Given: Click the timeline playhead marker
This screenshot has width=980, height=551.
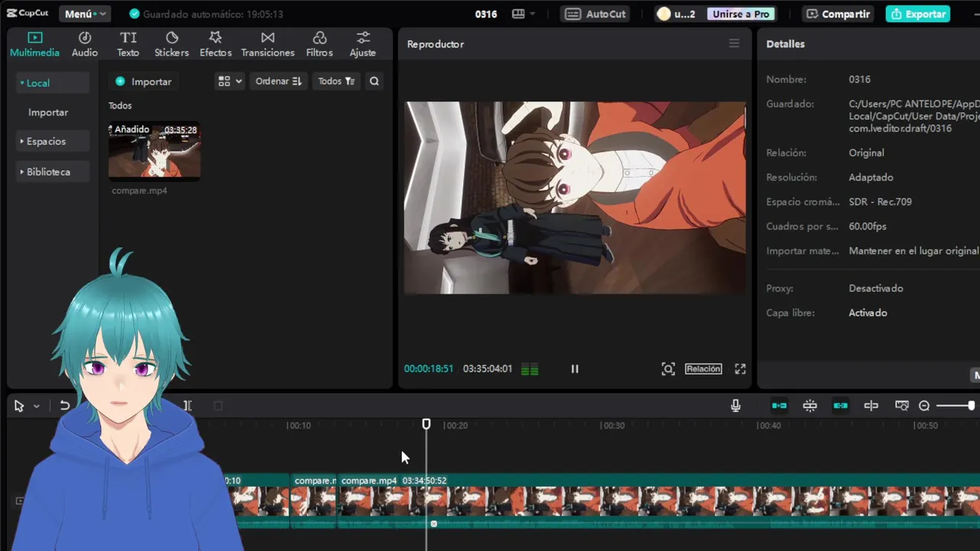Looking at the screenshot, I should (x=426, y=424).
